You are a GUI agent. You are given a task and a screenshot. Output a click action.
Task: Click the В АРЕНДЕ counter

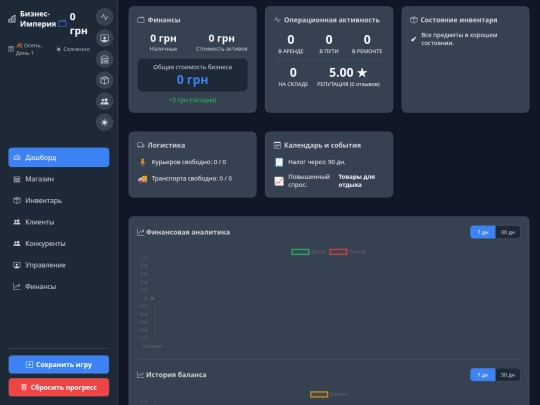(x=291, y=44)
